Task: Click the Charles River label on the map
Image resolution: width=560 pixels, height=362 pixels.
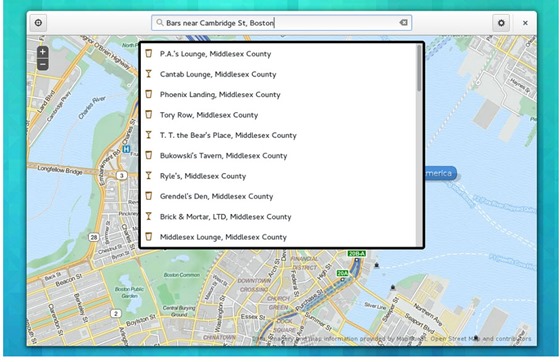Action: click(92, 107)
